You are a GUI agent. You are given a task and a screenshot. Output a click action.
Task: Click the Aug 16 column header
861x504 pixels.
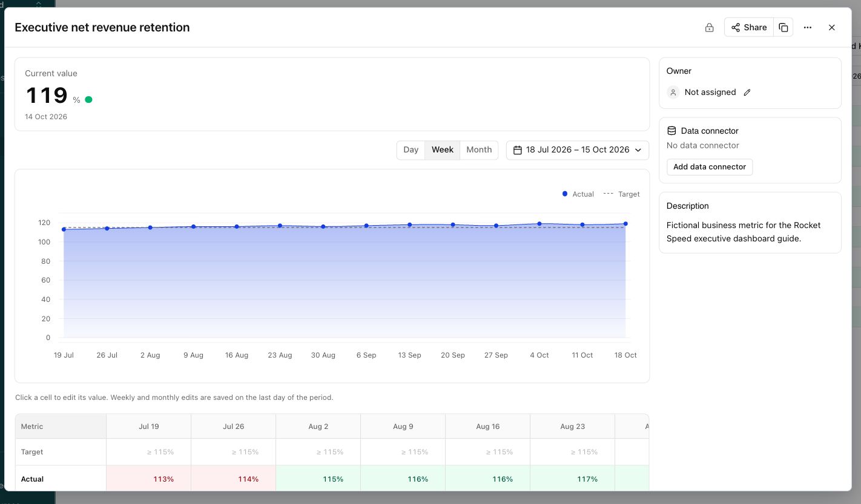(x=488, y=427)
